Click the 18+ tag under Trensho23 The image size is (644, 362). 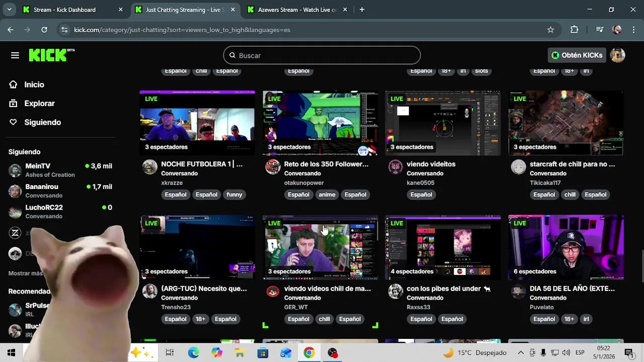[200, 319]
